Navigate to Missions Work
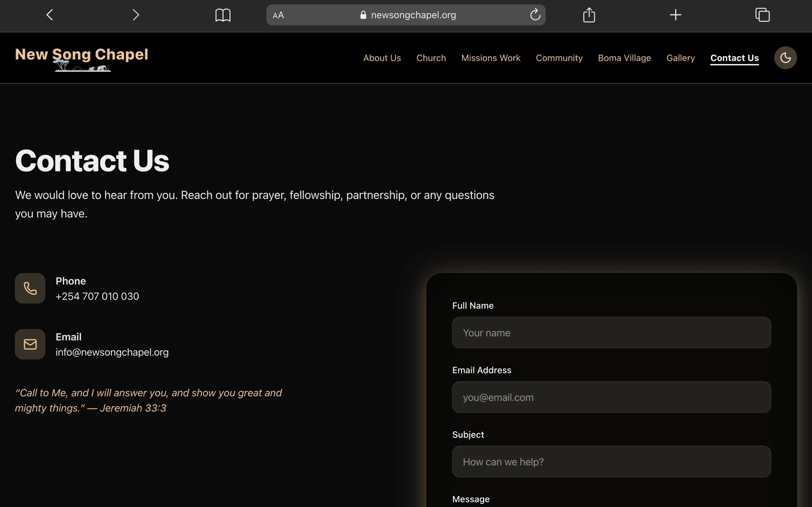The height and width of the screenshot is (507, 812). (491, 58)
